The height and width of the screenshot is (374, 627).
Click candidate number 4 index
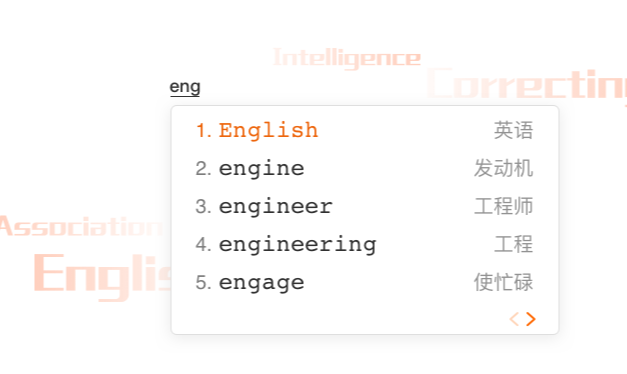pyautogui.click(x=203, y=244)
